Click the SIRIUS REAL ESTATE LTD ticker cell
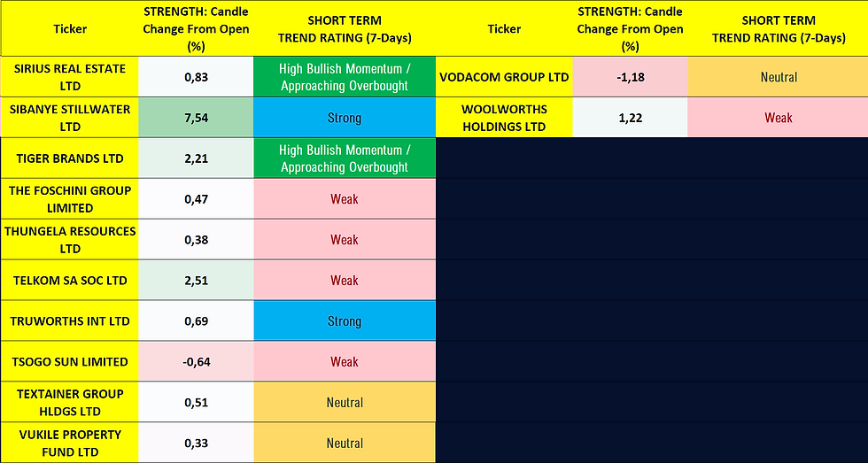Image resolution: width=868 pixels, height=463 pixels. (x=70, y=77)
